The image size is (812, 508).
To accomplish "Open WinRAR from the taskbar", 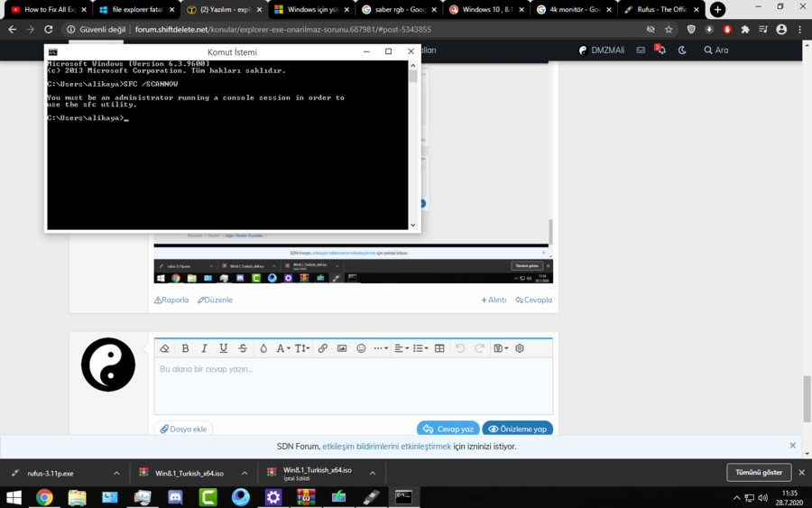I will (306, 498).
